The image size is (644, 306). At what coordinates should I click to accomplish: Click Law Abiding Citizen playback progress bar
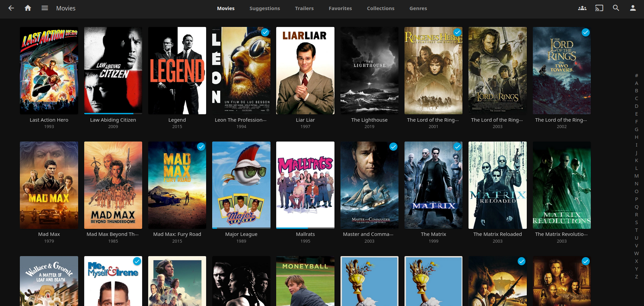(113, 114)
